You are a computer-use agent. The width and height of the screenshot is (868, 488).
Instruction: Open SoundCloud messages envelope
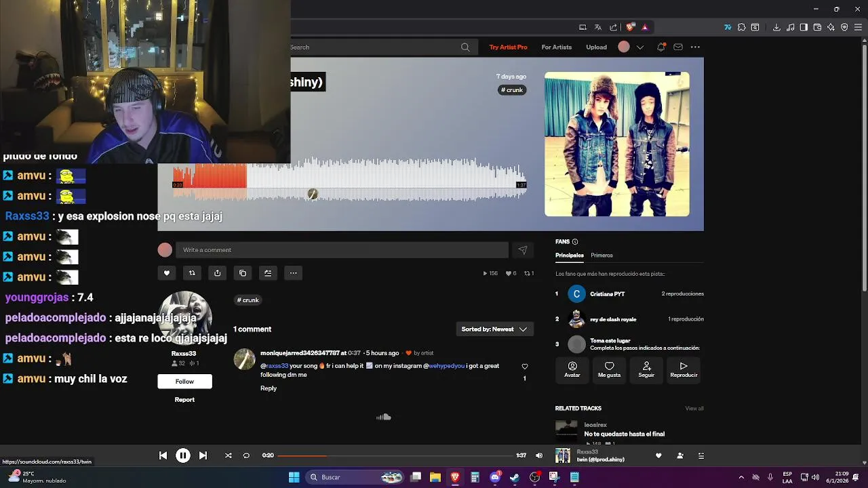click(x=678, y=47)
